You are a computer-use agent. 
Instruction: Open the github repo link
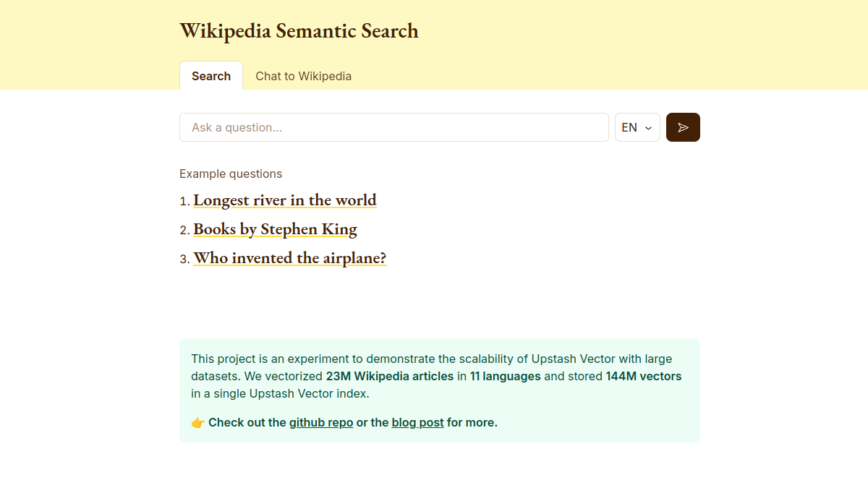pyautogui.click(x=321, y=422)
